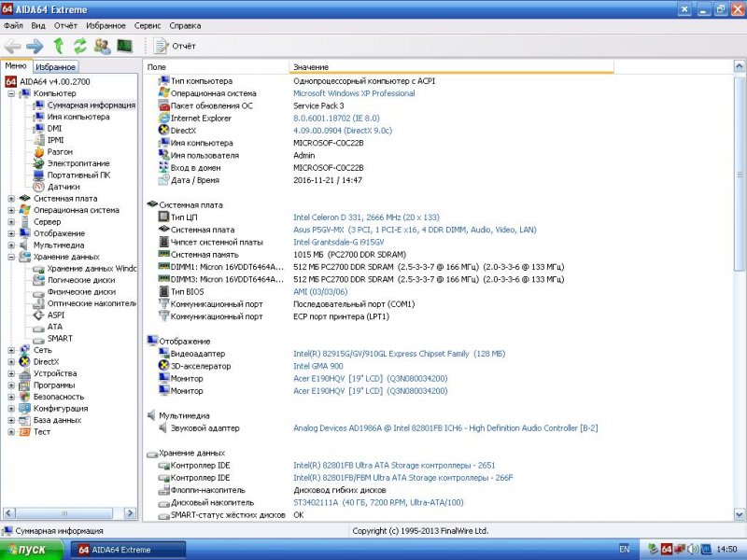Click the Отчёт report toolbar button
Screen dimensions: 747x560
[175, 46]
